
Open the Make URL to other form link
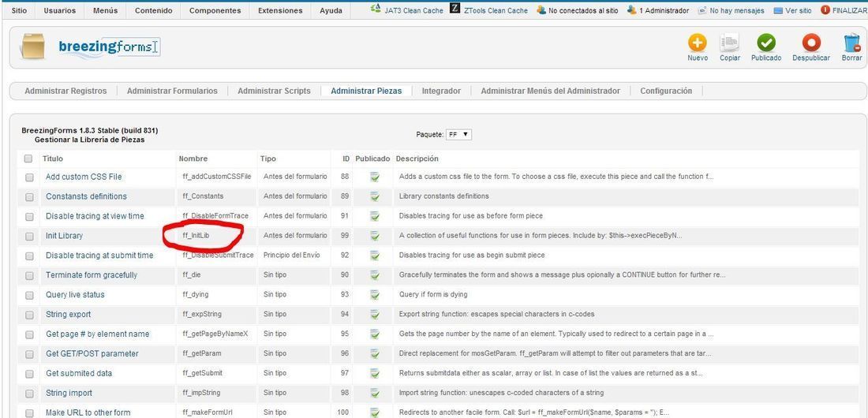[88, 412]
